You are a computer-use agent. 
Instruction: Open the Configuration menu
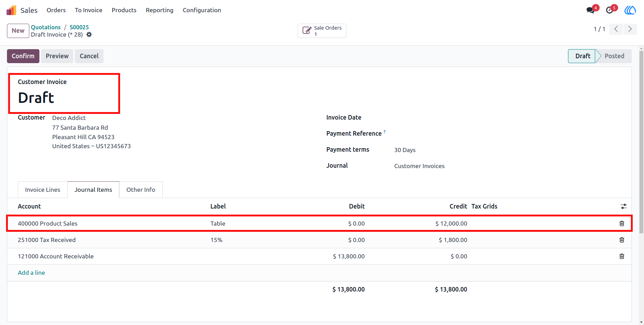[x=202, y=10]
